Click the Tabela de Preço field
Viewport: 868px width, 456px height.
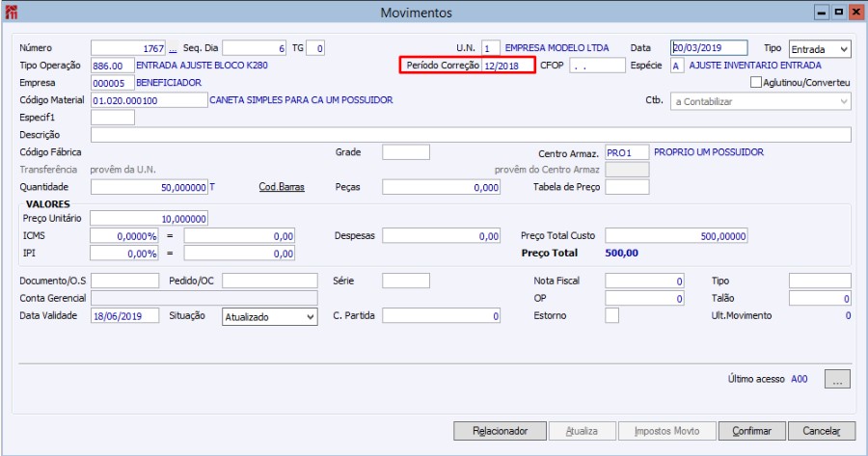(x=627, y=187)
